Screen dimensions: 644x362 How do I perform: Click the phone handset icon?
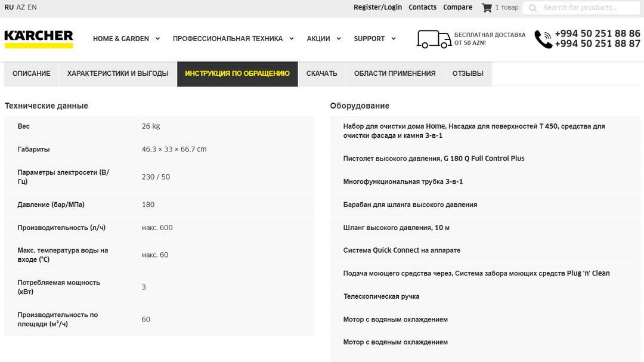(543, 39)
